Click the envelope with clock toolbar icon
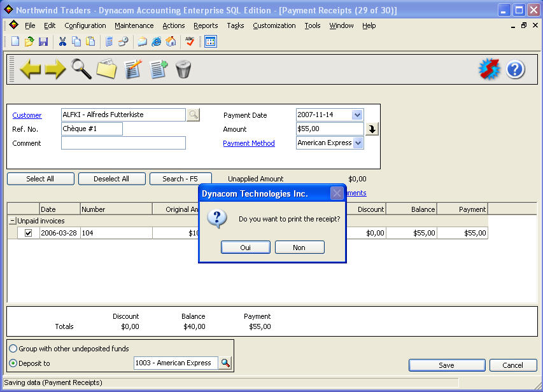The image size is (543, 392). pos(123,41)
